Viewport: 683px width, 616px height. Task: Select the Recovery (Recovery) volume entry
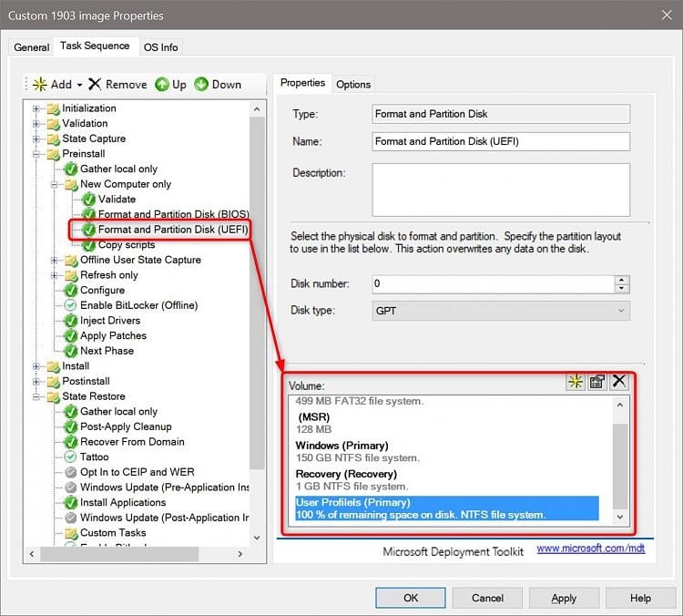[449, 480]
